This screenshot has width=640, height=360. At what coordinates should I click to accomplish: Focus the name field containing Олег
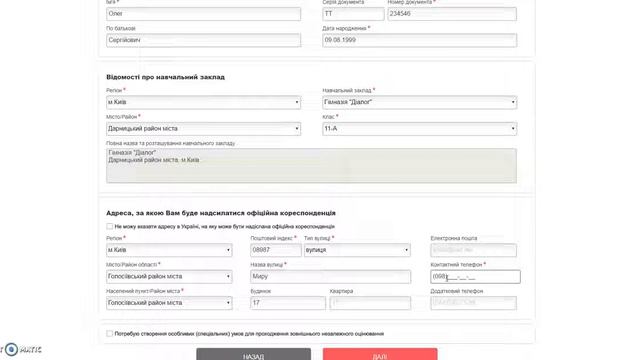(203, 14)
